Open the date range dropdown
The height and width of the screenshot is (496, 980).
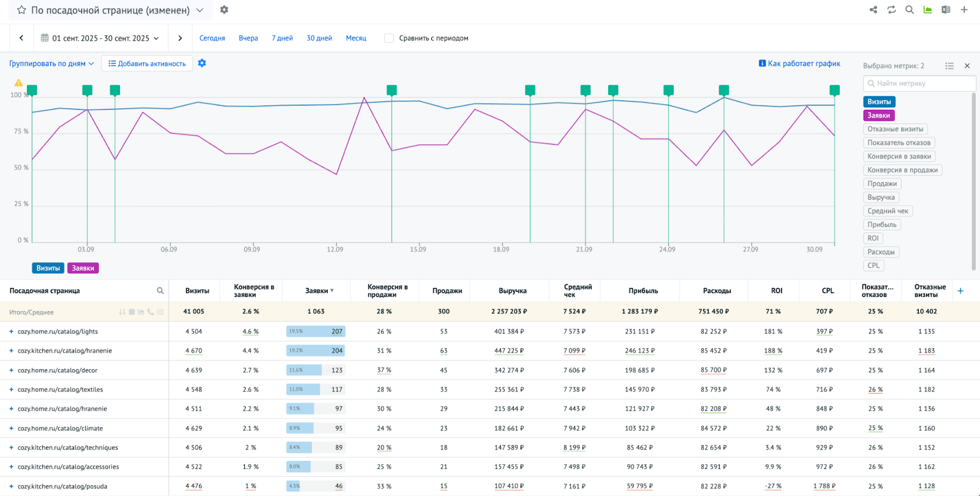point(100,38)
